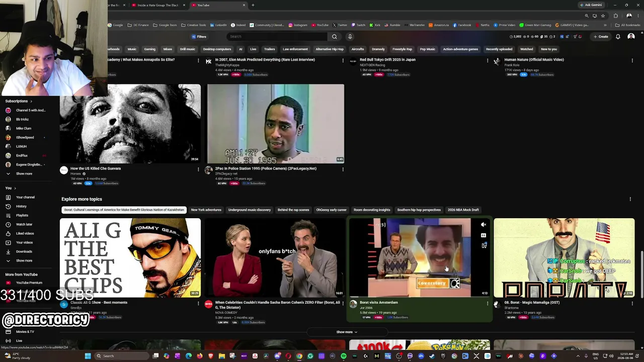
Task: Select the Drill music filter chip
Action: pos(188,49)
